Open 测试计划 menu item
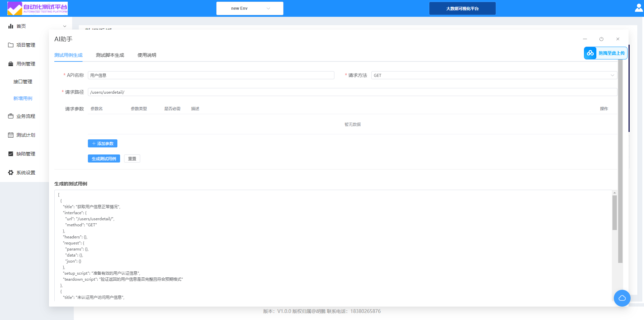This screenshot has width=644, height=320. [x=26, y=135]
